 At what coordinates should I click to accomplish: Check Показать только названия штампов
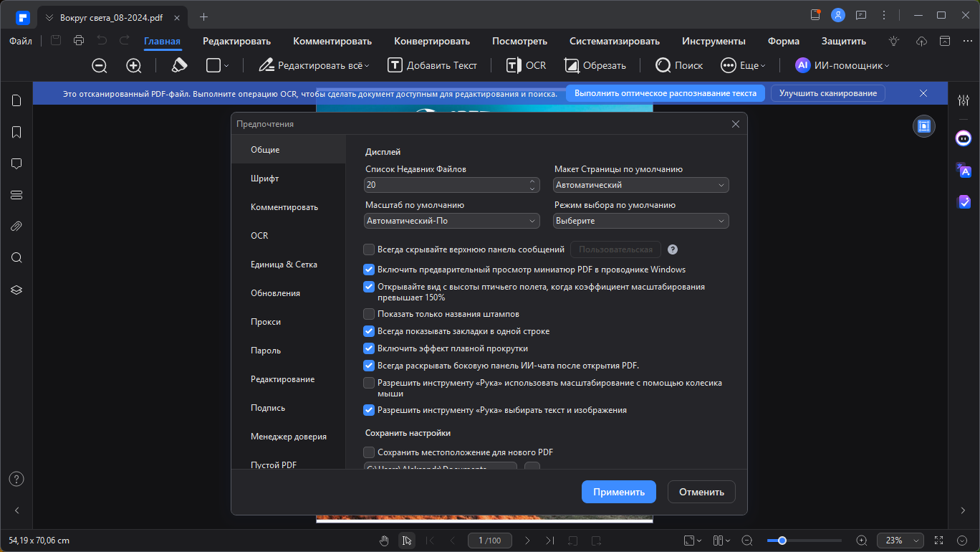click(x=369, y=314)
